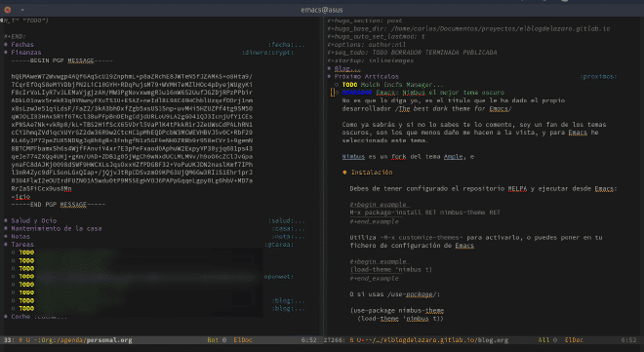Open the MELPA link in the Instalación section
The width and height of the screenshot is (644, 352).
point(517,189)
